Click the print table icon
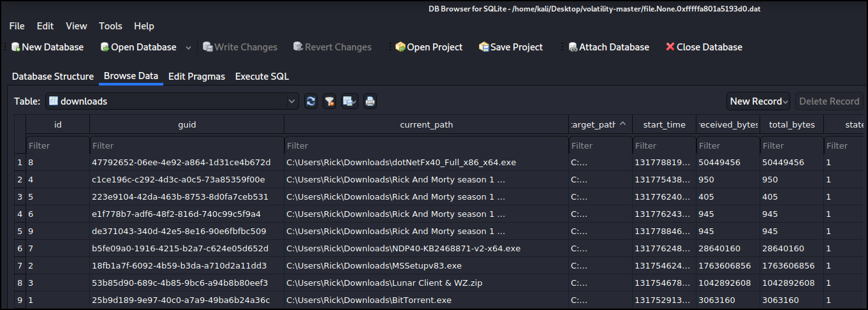The height and width of the screenshot is (310, 868). [x=370, y=101]
